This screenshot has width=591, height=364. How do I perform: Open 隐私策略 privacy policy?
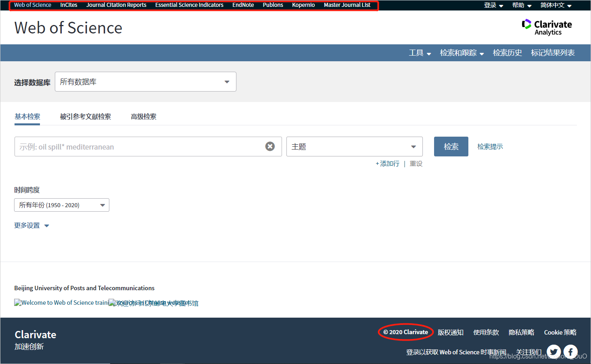(522, 332)
